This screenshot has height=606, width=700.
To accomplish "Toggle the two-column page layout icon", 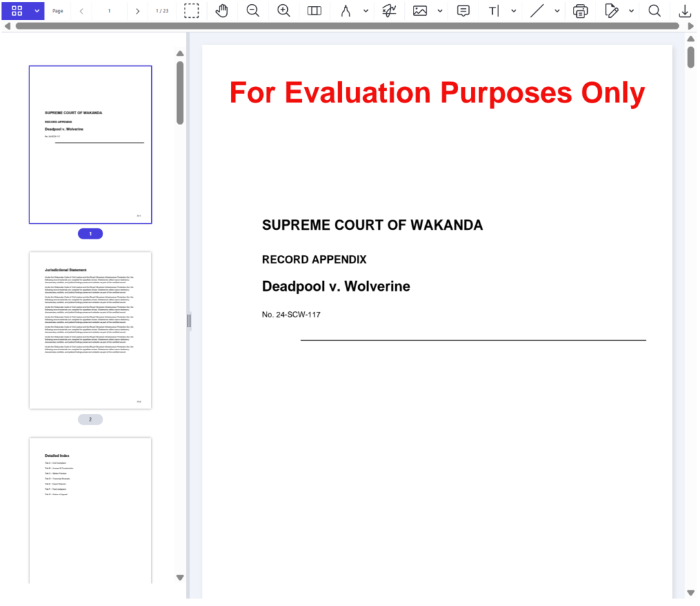I will (314, 11).
